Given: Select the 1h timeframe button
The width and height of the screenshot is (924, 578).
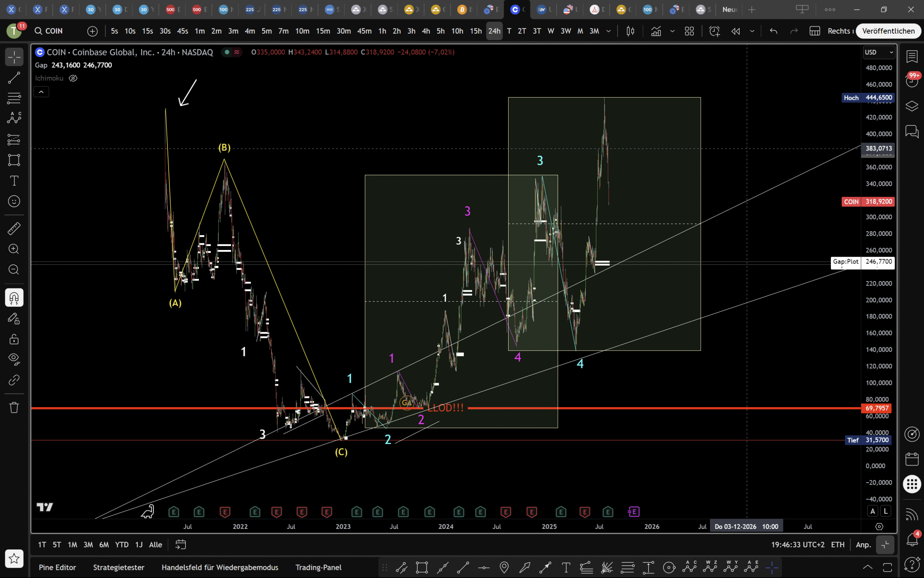Looking at the screenshot, I should tap(382, 31).
